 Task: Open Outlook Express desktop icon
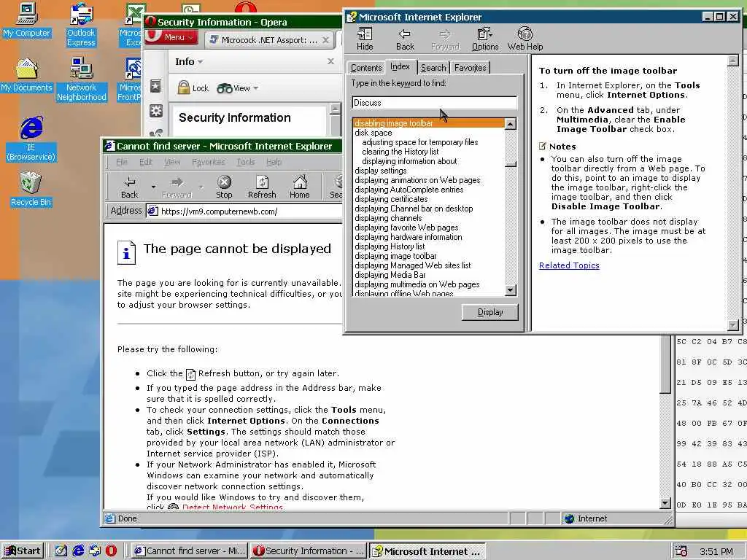[81, 25]
